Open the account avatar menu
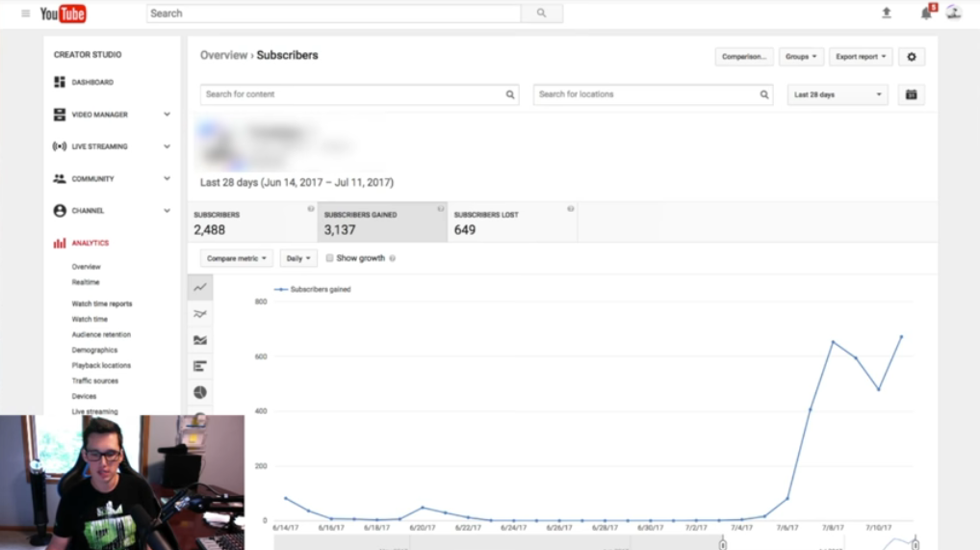This screenshot has height=550, width=980. (953, 13)
